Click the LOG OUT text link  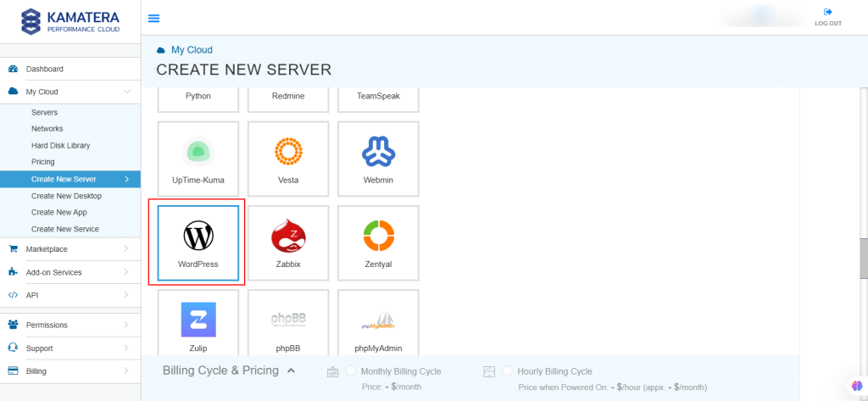click(x=828, y=24)
